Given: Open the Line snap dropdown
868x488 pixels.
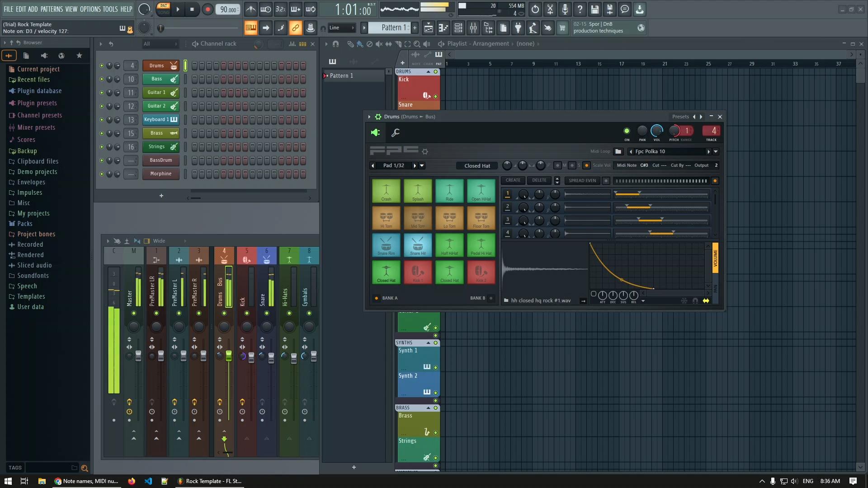Looking at the screenshot, I should click(342, 28).
